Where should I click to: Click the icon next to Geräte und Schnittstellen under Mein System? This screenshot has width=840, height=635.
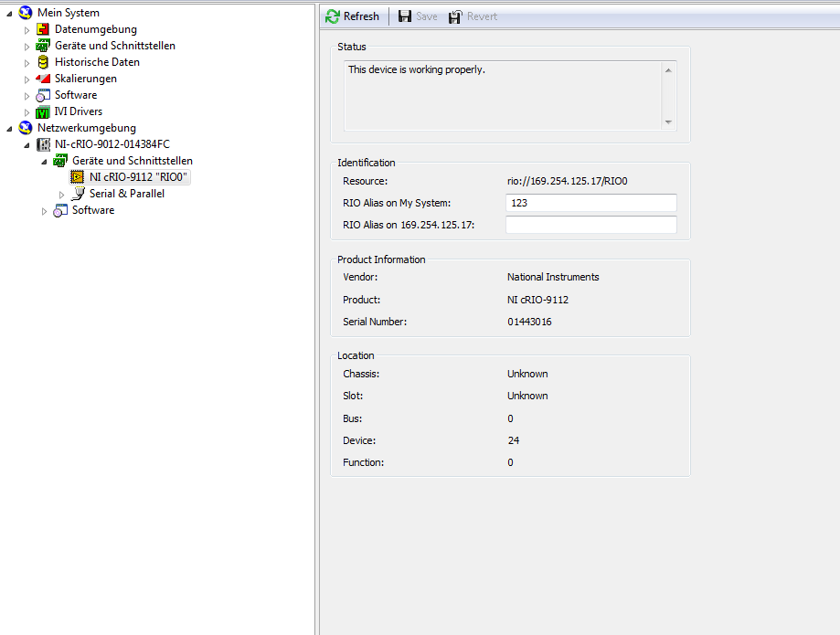tap(43, 46)
